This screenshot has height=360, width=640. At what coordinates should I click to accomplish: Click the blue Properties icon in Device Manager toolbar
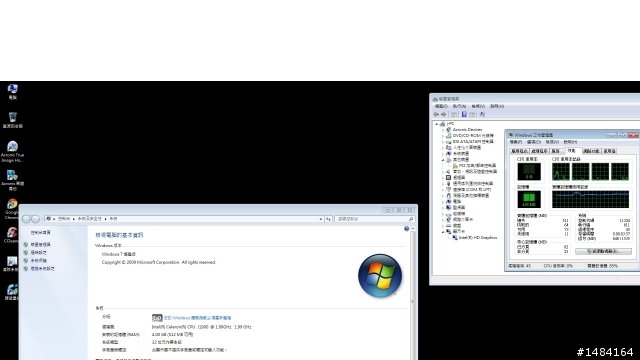464,114
